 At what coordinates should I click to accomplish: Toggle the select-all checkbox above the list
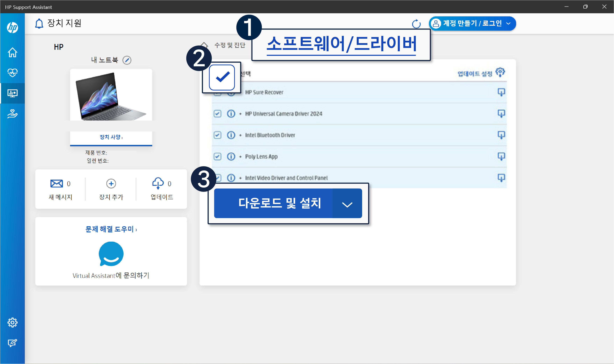pos(222,78)
